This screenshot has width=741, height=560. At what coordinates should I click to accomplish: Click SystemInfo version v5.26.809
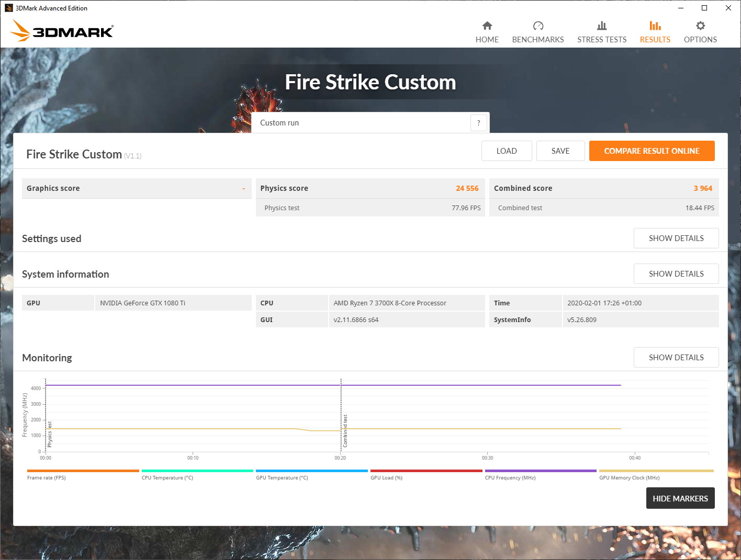pyautogui.click(x=581, y=320)
